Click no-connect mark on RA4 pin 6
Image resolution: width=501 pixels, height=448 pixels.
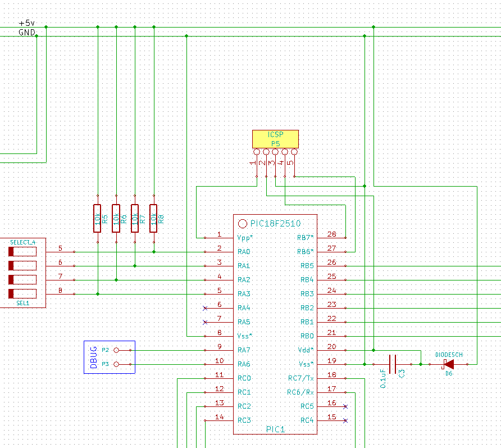click(x=205, y=308)
